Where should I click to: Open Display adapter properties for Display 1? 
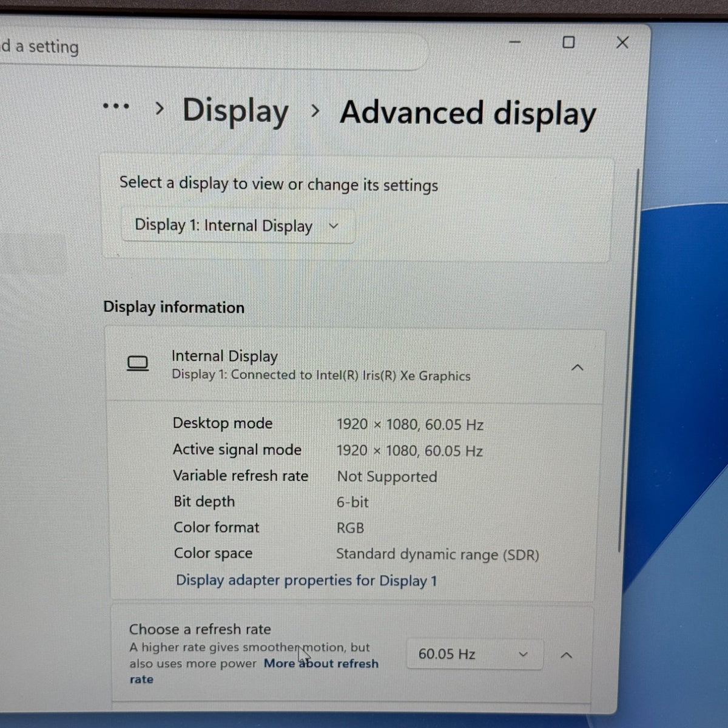pyautogui.click(x=306, y=581)
